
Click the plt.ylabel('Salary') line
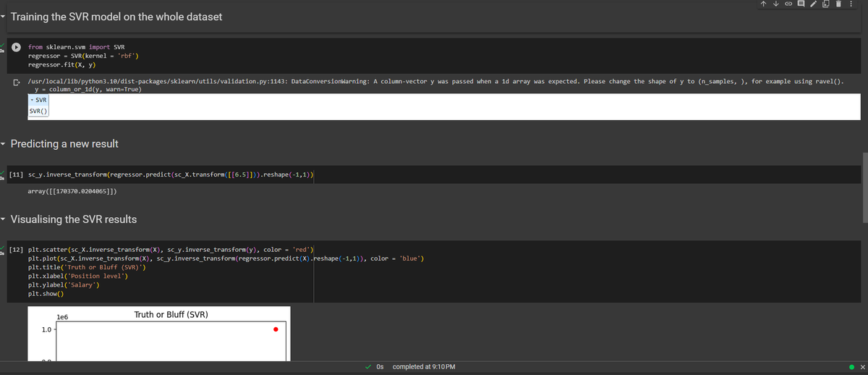(x=64, y=285)
